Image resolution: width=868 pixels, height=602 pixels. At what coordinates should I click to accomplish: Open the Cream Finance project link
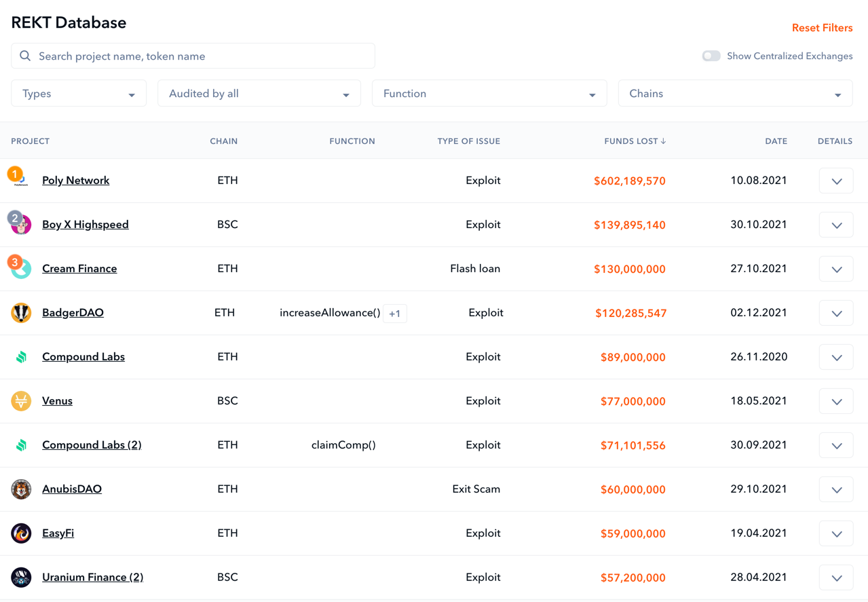[x=79, y=269]
